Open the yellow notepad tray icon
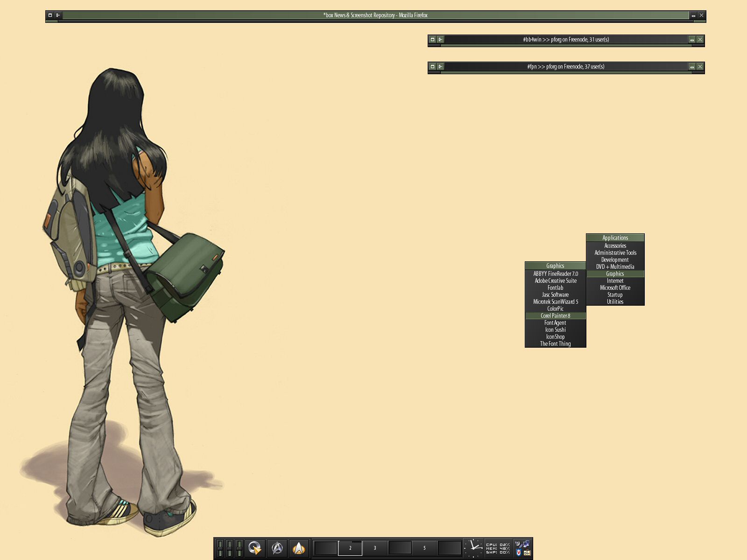 click(527, 553)
